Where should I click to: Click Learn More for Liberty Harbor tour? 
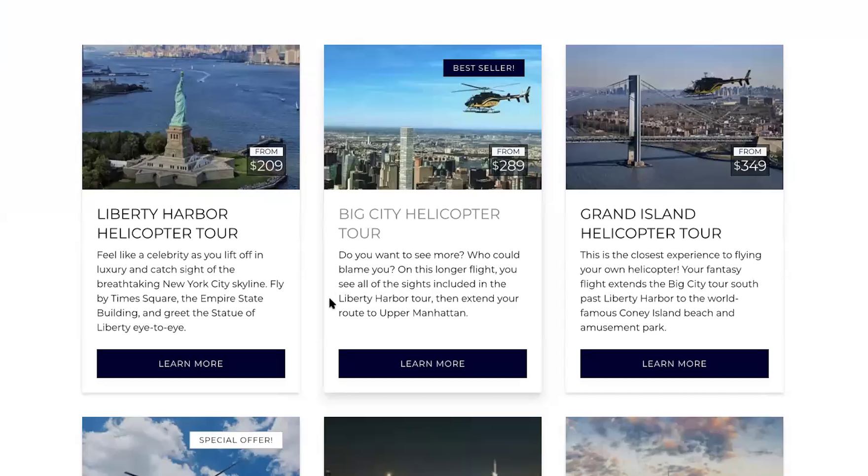pos(191,364)
